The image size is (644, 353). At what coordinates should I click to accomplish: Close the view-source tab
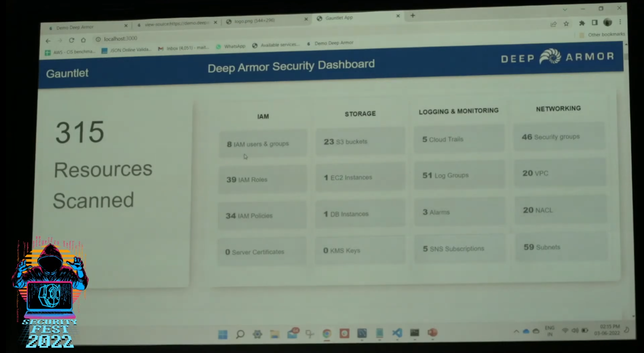pyautogui.click(x=215, y=22)
